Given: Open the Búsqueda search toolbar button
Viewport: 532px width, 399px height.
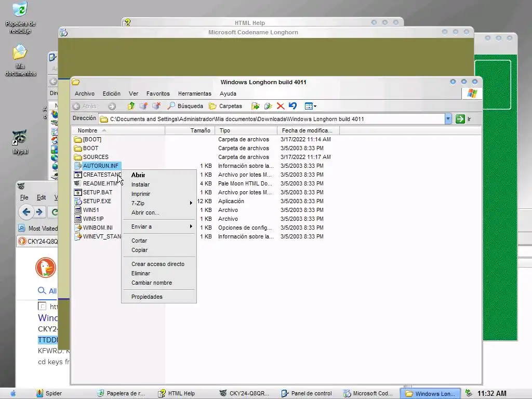Looking at the screenshot, I should tap(185, 106).
